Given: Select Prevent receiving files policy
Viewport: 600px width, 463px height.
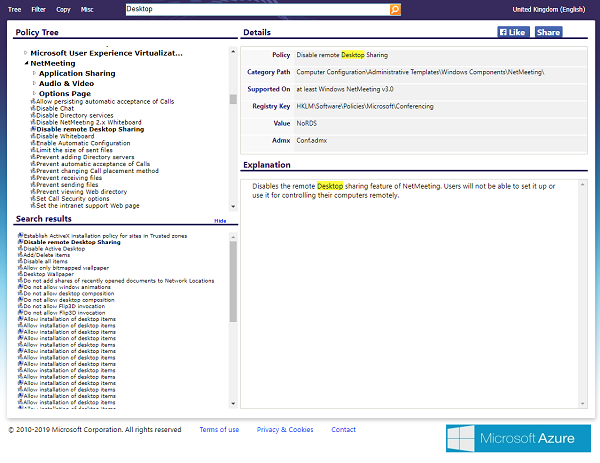Looking at the screenshot, I should coord(69,178).
